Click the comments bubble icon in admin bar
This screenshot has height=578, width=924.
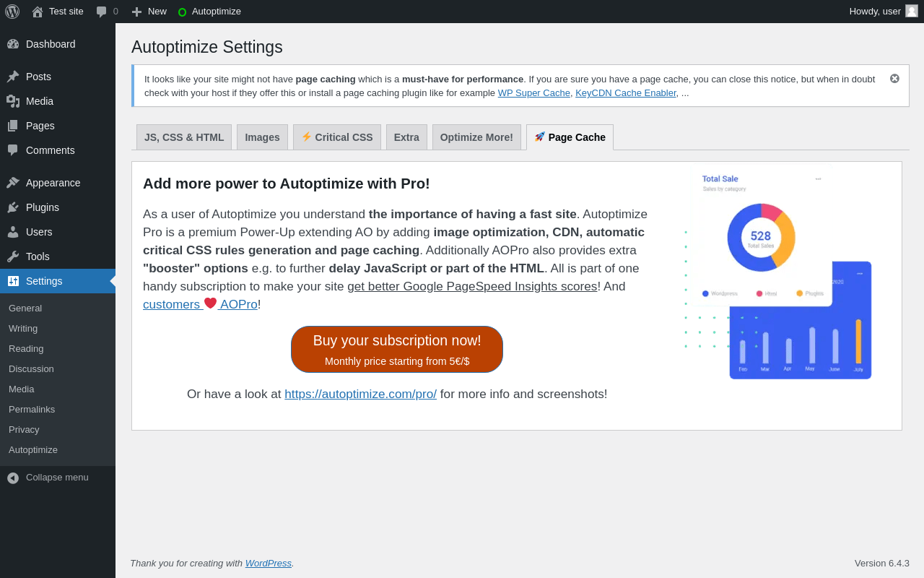[102, 12]
